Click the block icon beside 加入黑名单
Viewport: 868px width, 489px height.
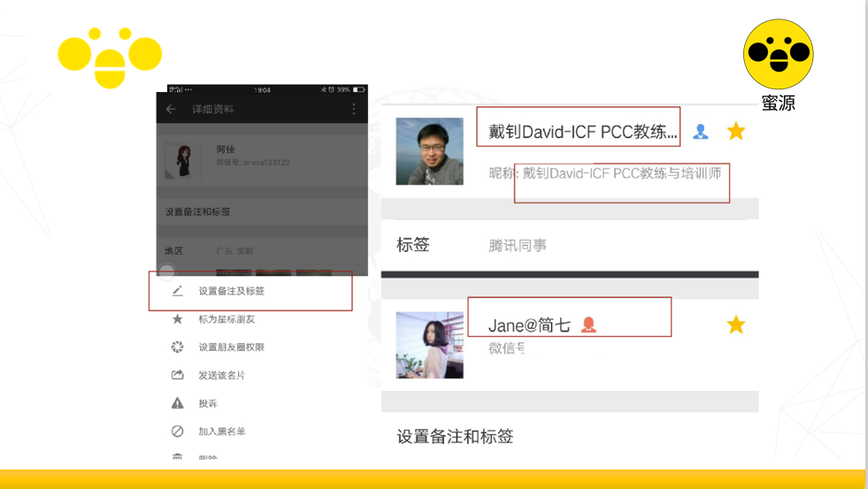(177, 431)
